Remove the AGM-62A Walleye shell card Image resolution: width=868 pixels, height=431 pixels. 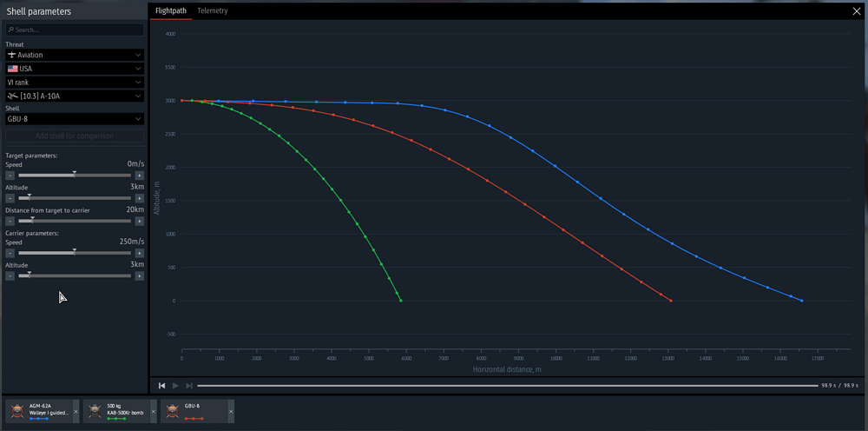(76, 412)
